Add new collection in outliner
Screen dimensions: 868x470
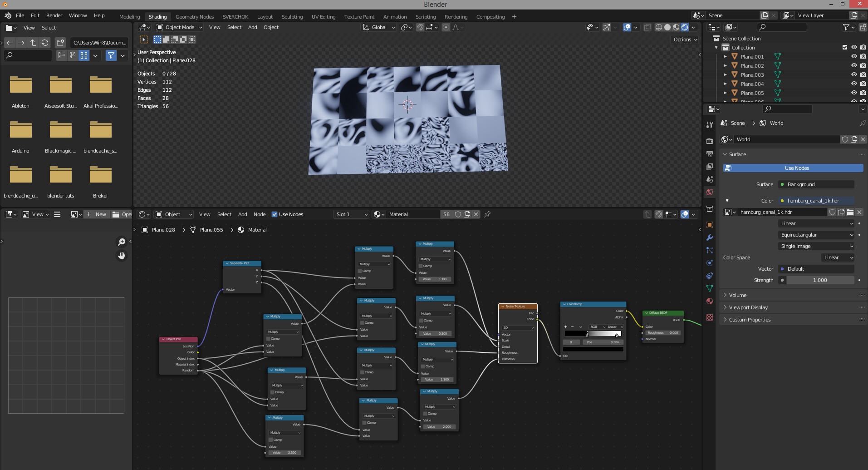863,27
